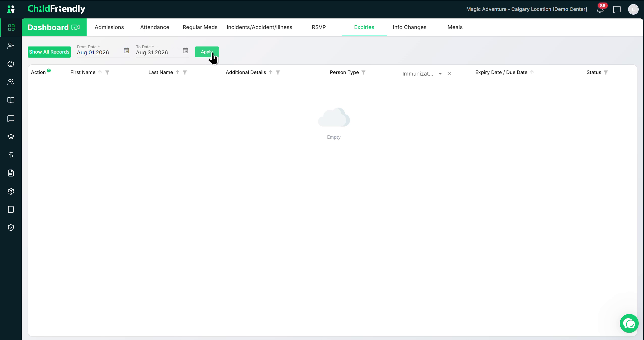Open the shield check sidebar icon
The width and height of the screenshot is (644, 340).
[11, 228]
